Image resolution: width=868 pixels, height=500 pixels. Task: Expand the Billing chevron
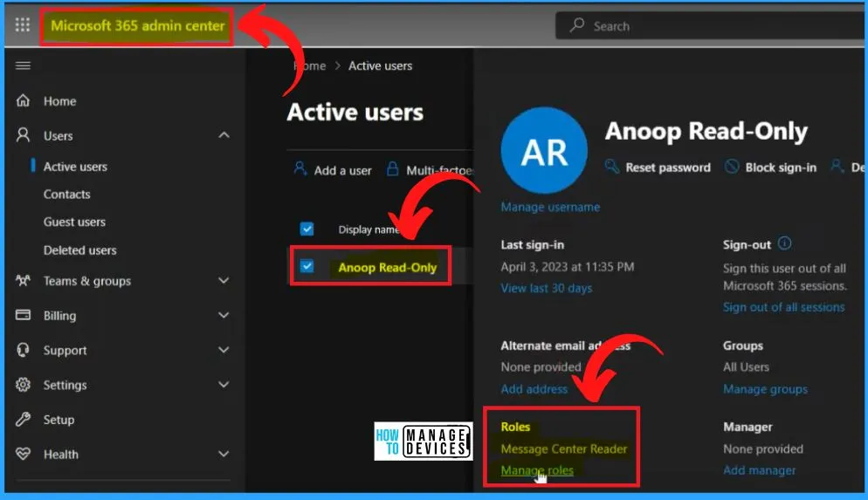[x=224, y=315]
